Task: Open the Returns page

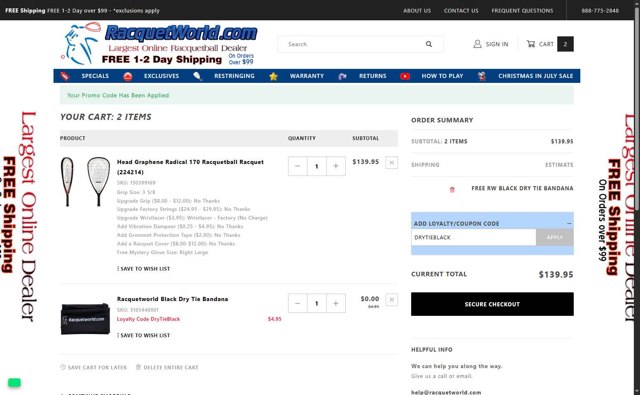Action: (x=372, y=76)
